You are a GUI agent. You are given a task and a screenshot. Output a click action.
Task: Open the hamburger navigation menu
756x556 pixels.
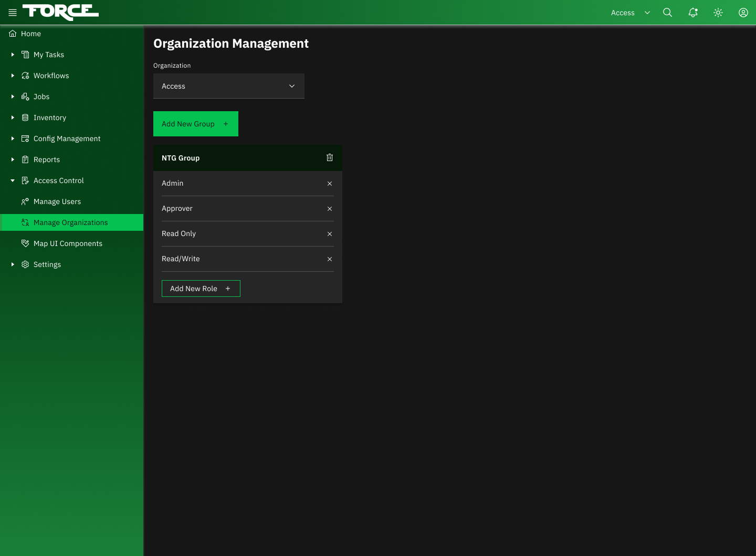(x=12, y=12)
